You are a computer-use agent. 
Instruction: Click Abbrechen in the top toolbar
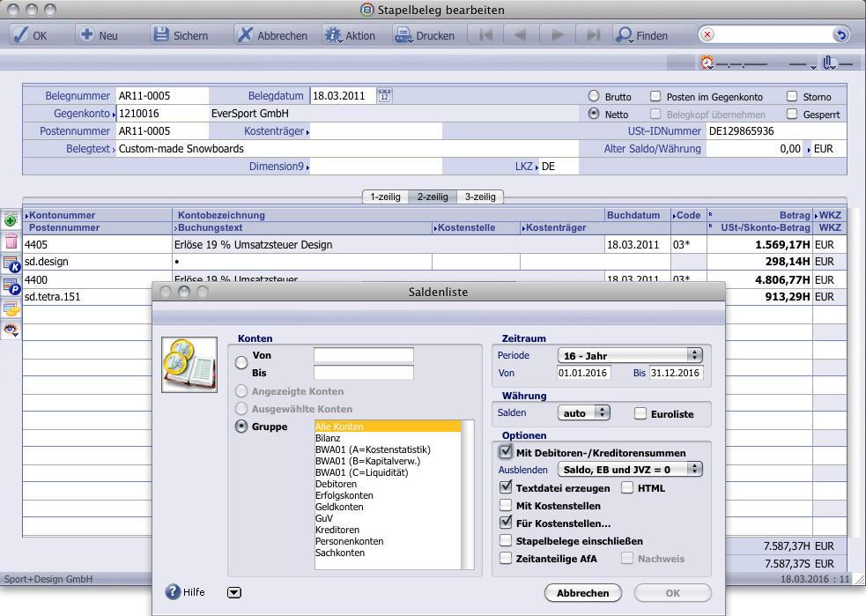point(271,35)
